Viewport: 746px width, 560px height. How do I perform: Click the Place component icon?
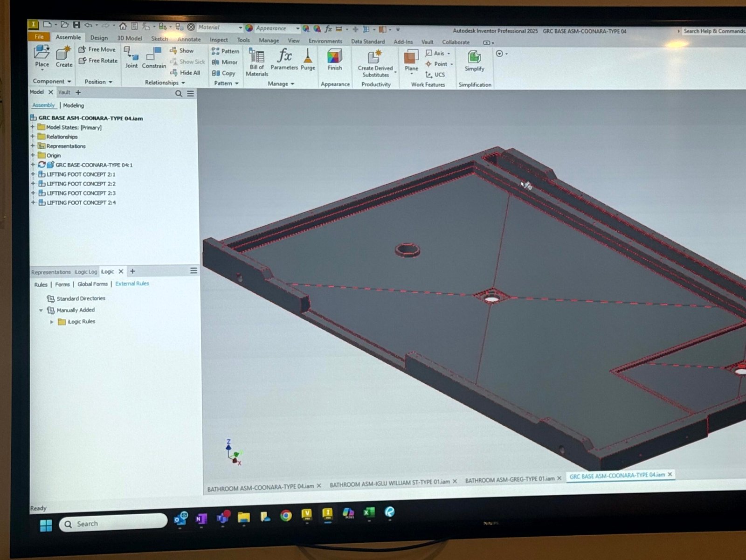pos(41,55)
